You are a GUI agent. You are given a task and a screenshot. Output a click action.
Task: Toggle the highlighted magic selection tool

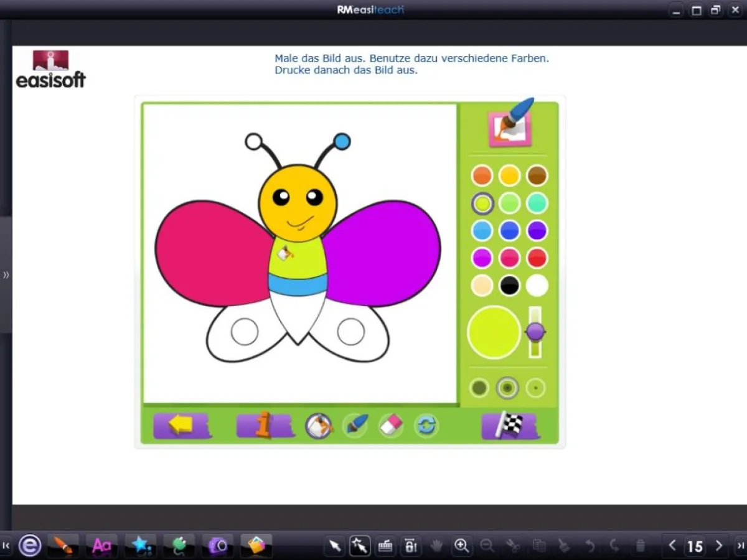pyautogui.click(x=360, y=546)
